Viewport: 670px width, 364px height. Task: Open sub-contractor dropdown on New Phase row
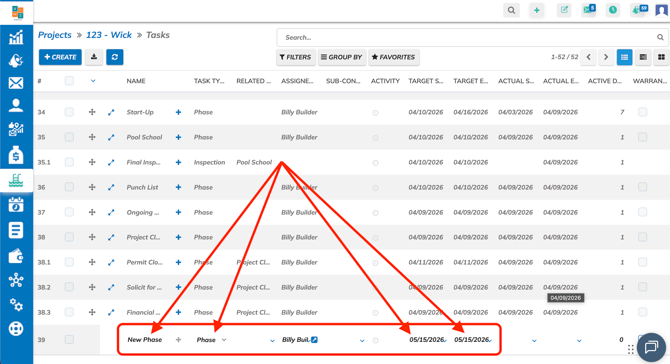(362, 341)
